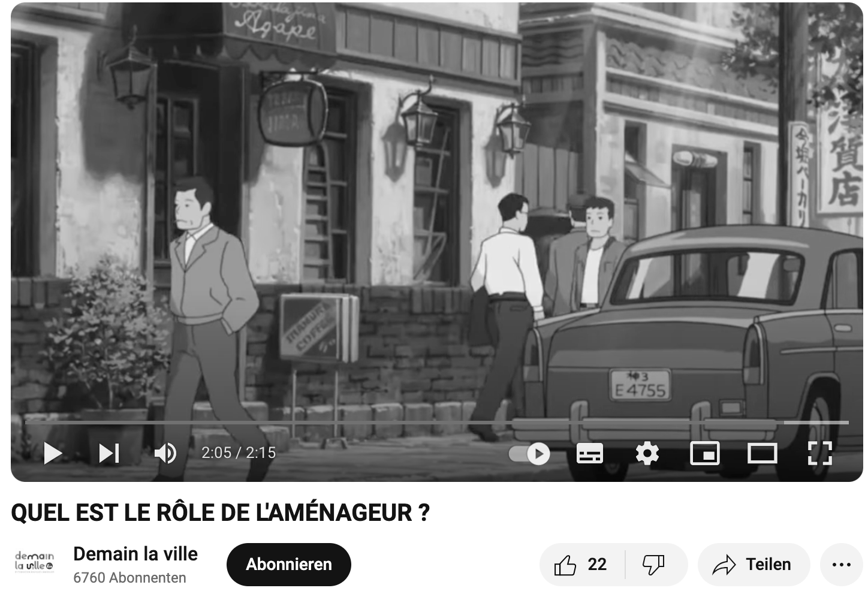868x603 pixels.
Task: Click the 2:05 / 2:15 time display
Action: [x=239, y=453]
